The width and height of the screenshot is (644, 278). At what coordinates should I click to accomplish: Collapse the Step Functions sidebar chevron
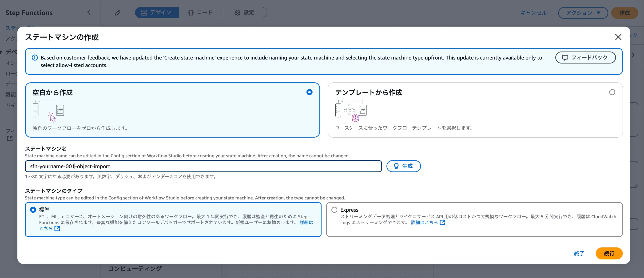coord(89,12)
